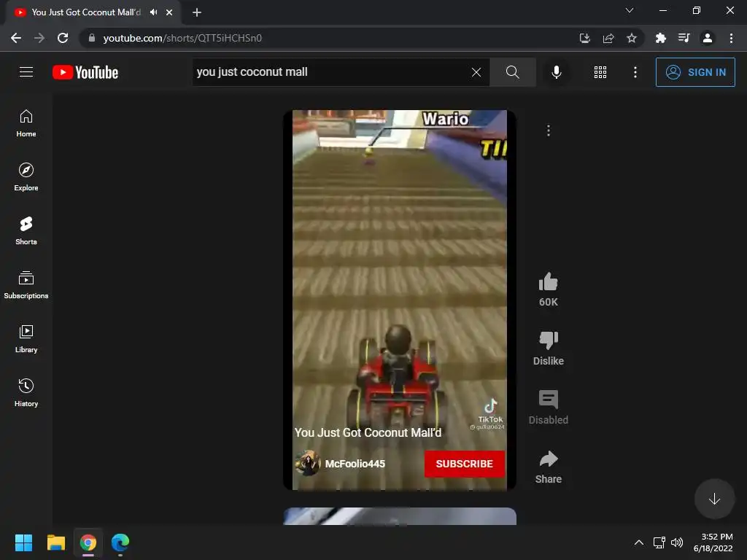Open the McFoolio445 channel name link
This screenshot has height=560, width=747.
(355, 464)
